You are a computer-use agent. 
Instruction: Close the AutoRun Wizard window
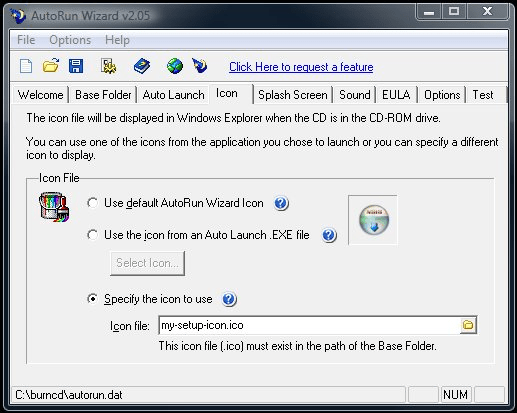tap(487, 12)
